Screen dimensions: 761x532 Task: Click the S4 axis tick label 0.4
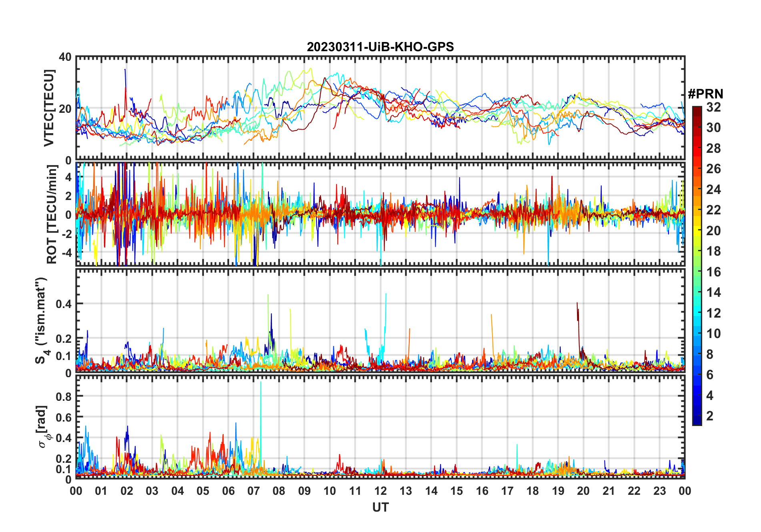(x=64, y=304)
